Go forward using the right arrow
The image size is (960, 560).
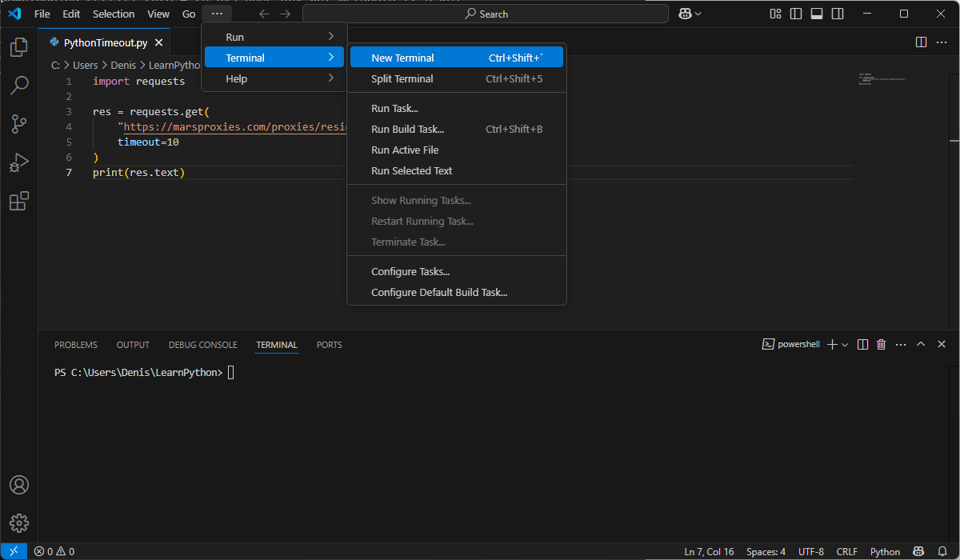285,14
